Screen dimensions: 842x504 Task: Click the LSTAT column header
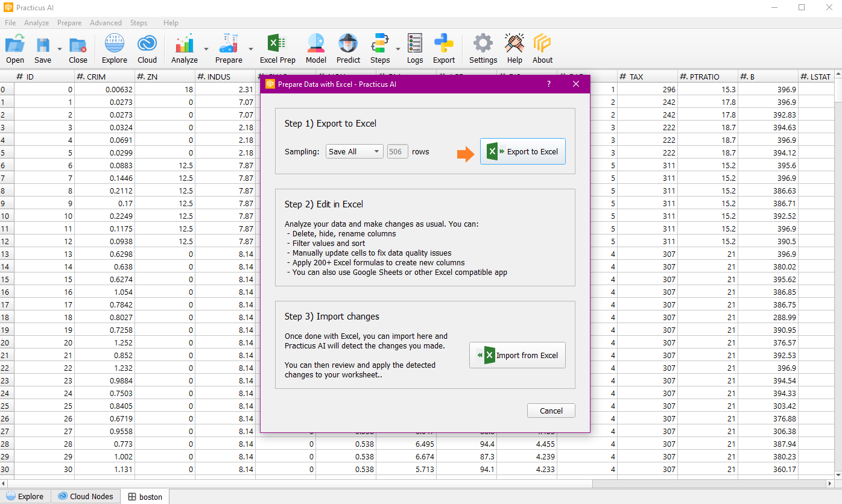[x=816, y=77]
